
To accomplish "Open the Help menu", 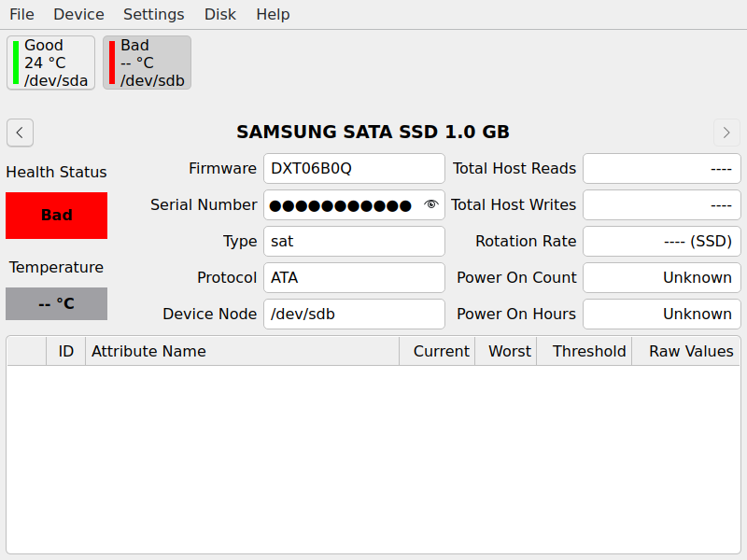I will point(273,15).
